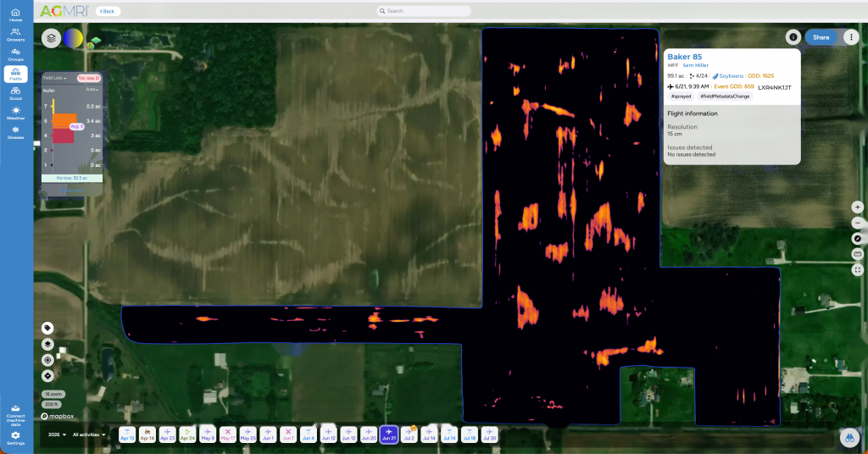This screenshot has width=868, height=454.
Task: Open the Area units dropdown in legend
Action: (92, 90)
